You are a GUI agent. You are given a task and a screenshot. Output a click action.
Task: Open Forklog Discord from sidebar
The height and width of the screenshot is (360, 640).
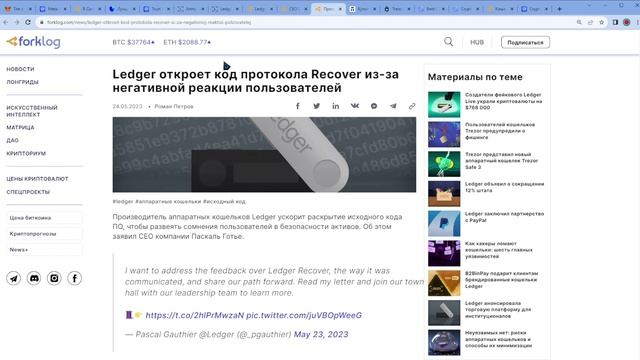pos(34,278)
